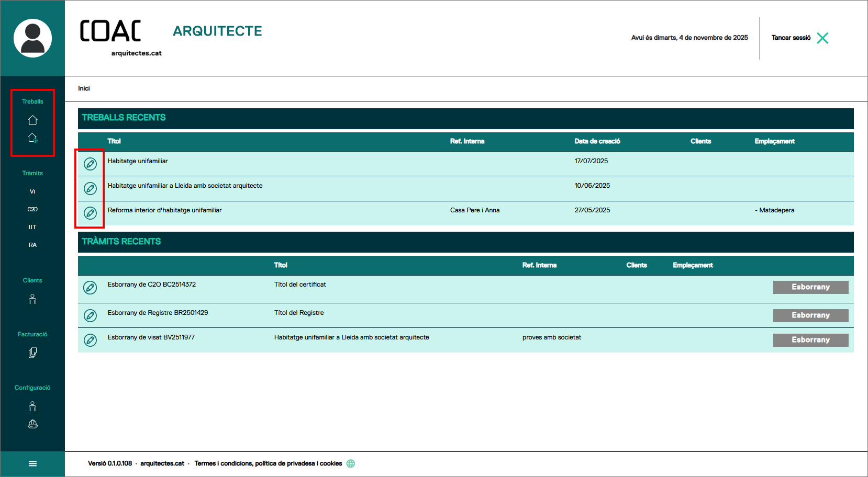Viewport: 868px width, 477px height.
Task: Open the helmet icon under Configuració
Action: (32, 424)
